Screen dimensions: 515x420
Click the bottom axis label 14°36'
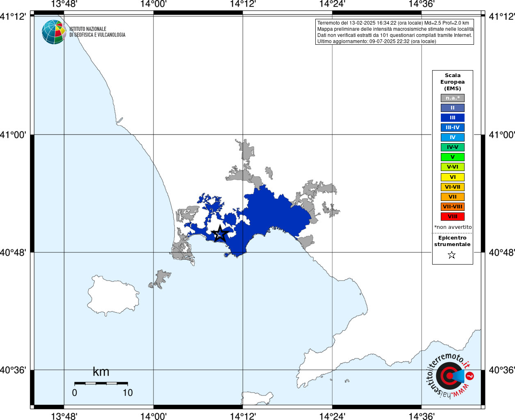(x=422, y=416)
